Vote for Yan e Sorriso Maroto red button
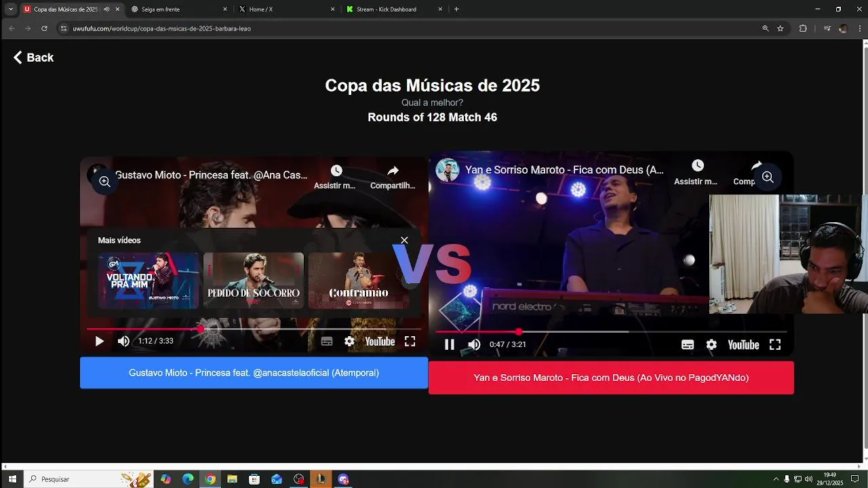 click(611, 378)
